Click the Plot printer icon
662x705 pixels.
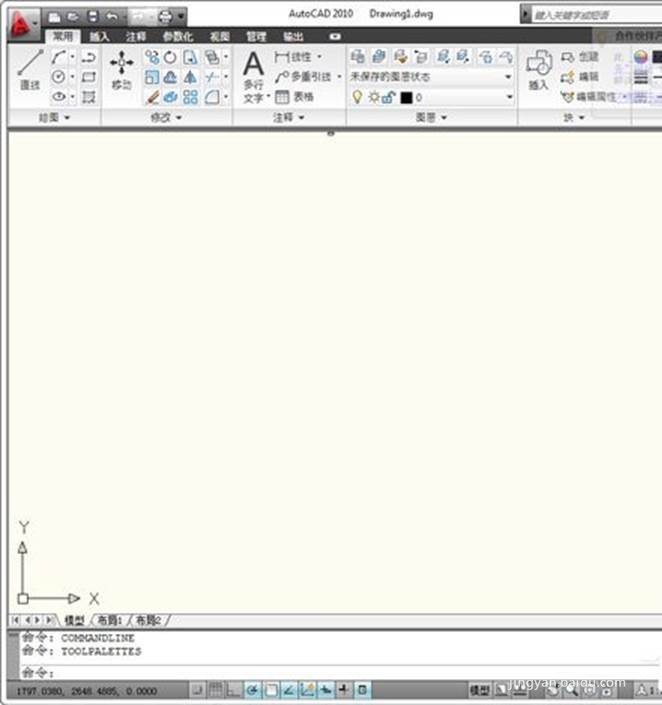coord(166,17)
